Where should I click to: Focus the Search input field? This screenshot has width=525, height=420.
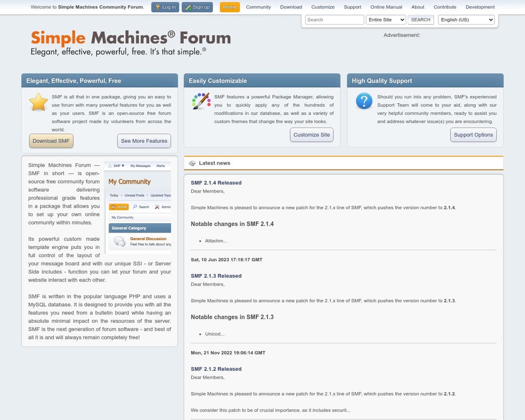(x=334, y=20)
